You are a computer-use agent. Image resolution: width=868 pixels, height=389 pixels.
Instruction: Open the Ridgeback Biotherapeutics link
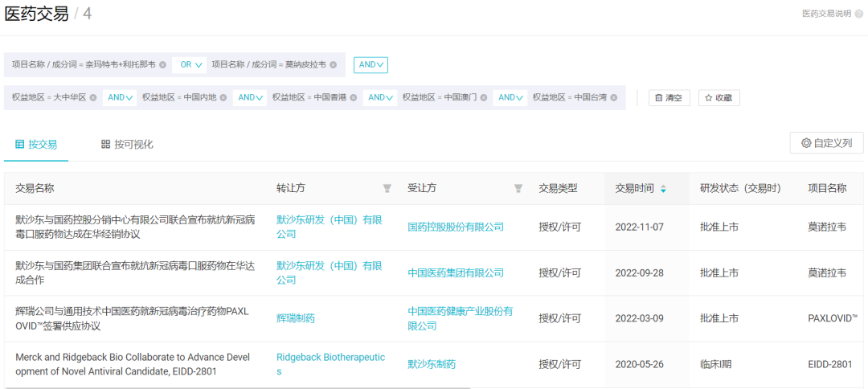pos(330,364)
